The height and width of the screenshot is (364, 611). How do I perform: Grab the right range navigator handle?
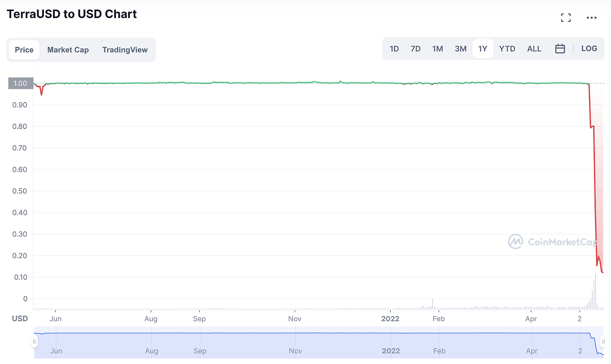604,342
